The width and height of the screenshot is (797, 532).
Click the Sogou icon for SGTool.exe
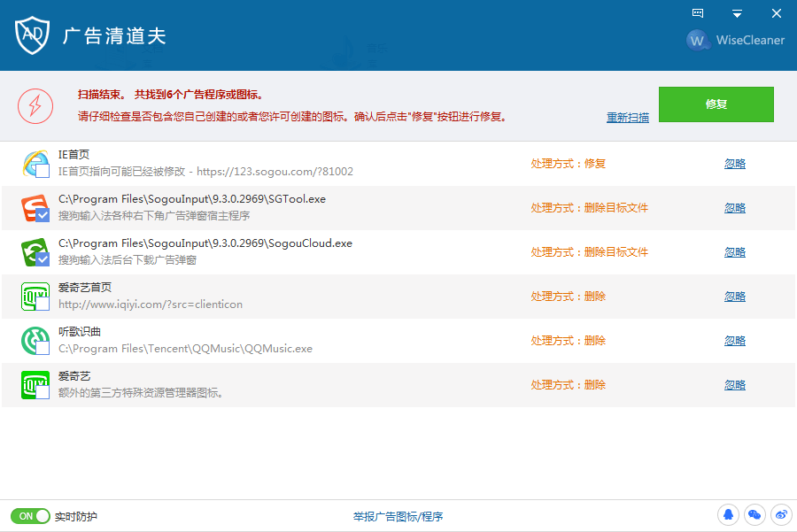click(x=35, y=208)
